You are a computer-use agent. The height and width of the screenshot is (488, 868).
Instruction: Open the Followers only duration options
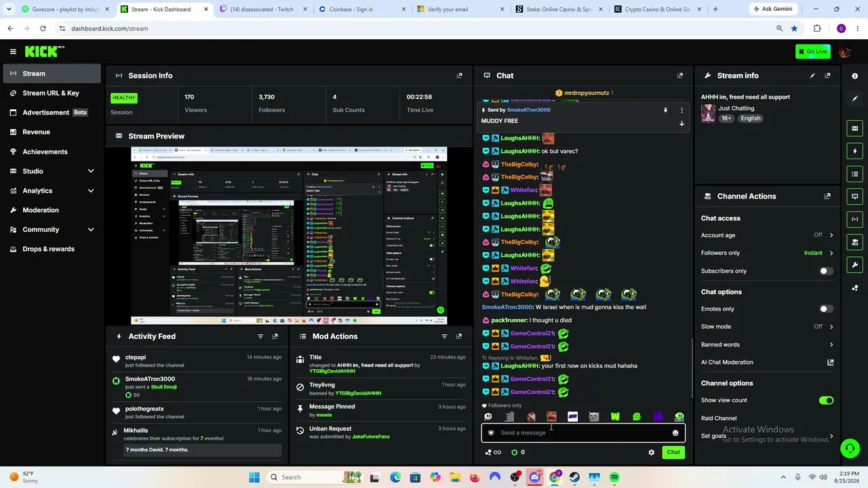767,253
